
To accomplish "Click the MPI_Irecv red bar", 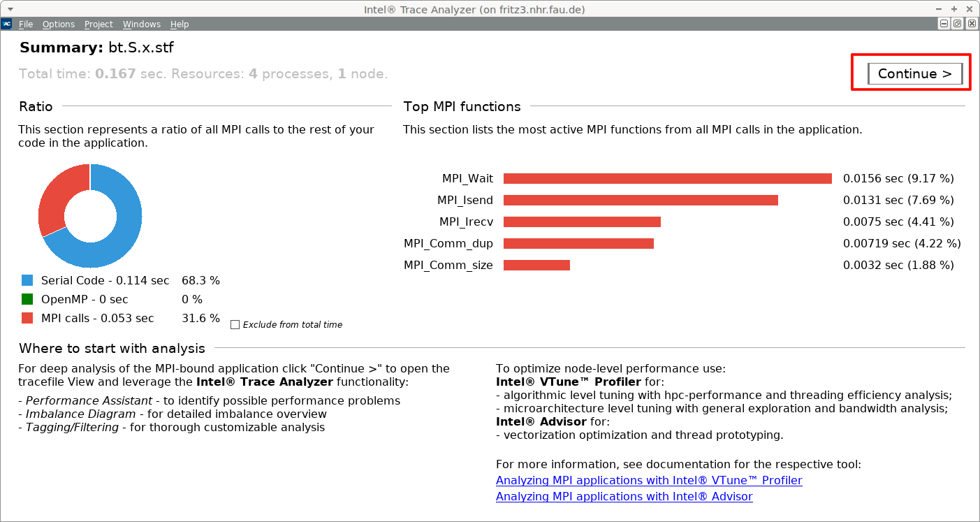I will (x=582, y=222).
